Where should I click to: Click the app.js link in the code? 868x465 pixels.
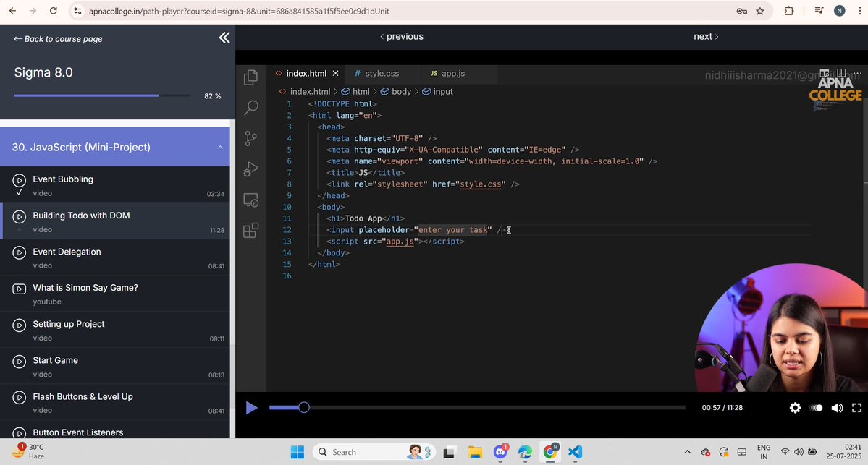tap(400, 242)
